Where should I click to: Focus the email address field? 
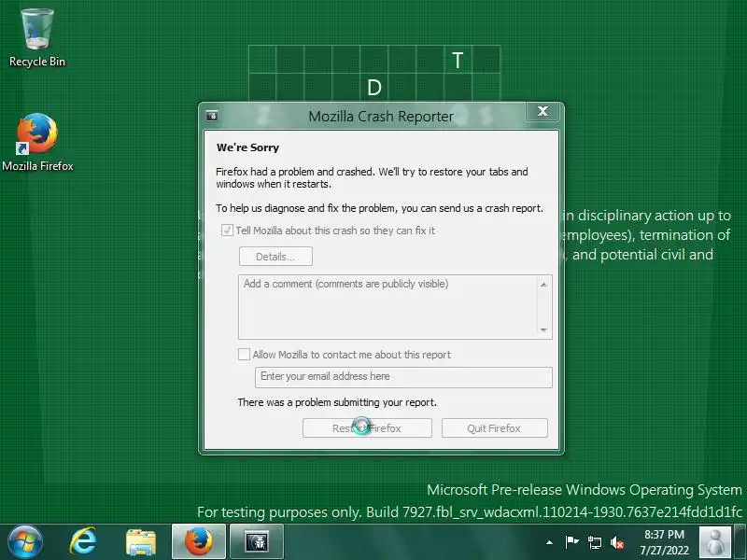click(403, 377)
